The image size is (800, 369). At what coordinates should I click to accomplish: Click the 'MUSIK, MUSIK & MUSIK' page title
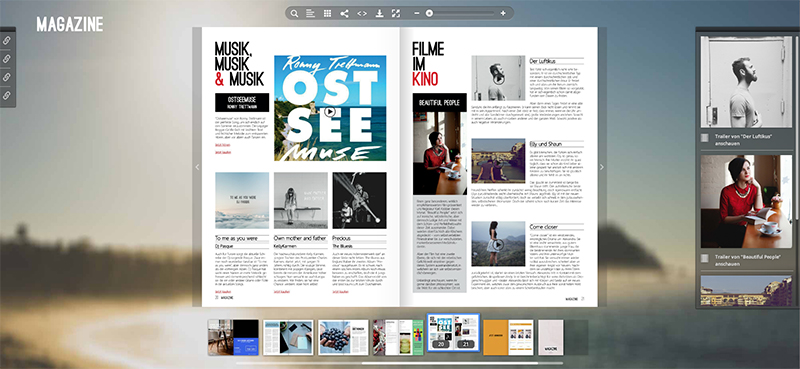240,64
